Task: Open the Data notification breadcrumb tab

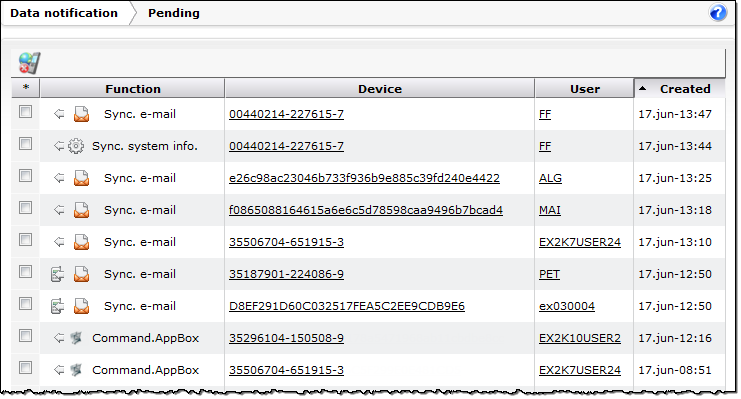Action: pos(64,13)
